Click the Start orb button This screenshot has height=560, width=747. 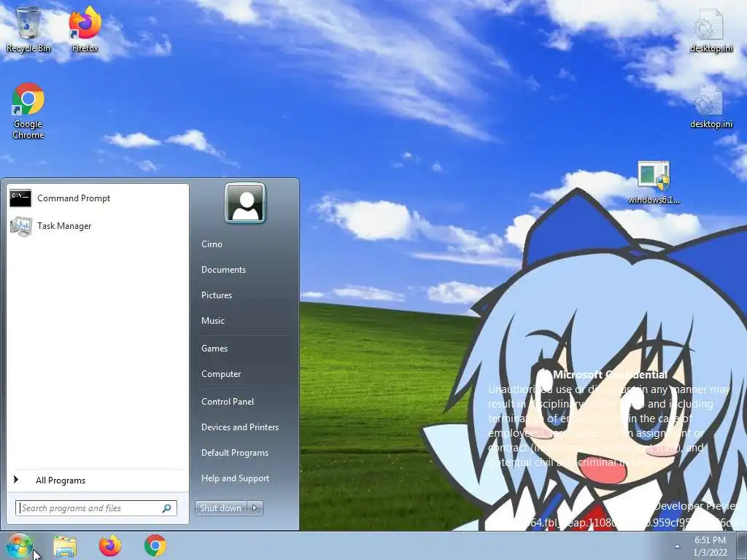pyautogui.click(x=19, y=545)
